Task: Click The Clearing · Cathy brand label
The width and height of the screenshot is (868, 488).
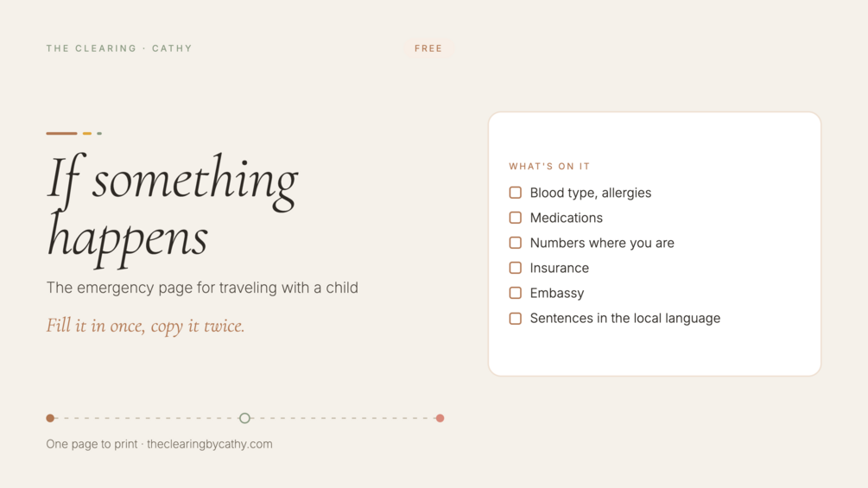Action: coord(119,48)
